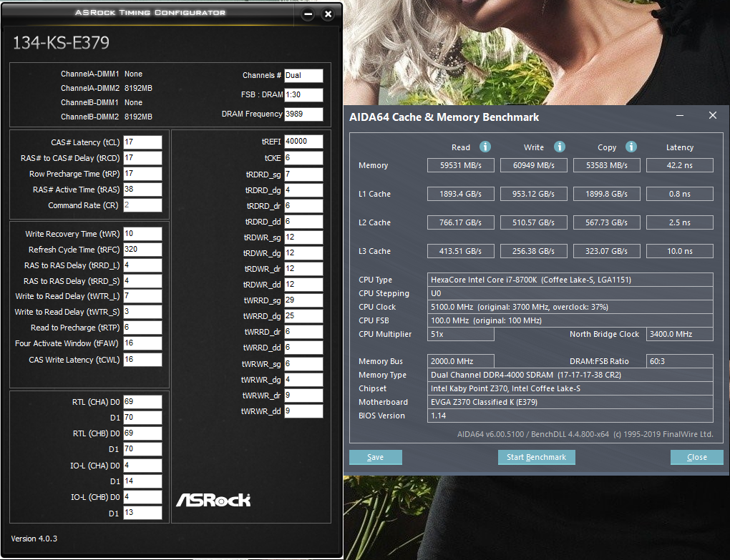Click the tWRRD_dg field showing 25
The image size is (730, 560).
click(x=303, y=316)
